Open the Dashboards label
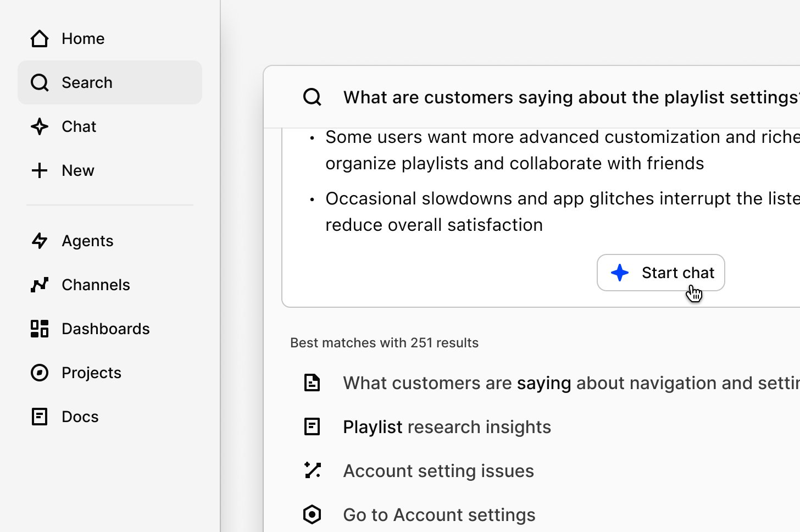Image resolution: width=800 pixels, height=532 pixels. (x=105, y=329)
